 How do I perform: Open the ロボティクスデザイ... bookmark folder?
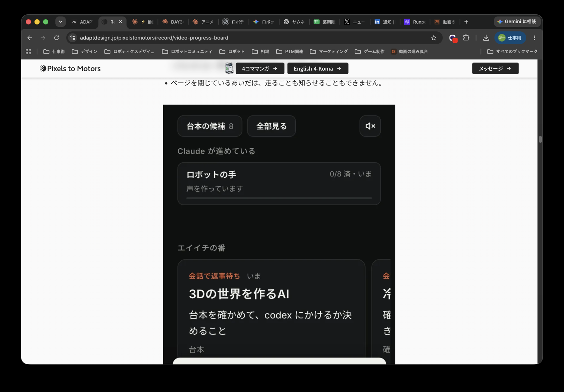(129, 51)
